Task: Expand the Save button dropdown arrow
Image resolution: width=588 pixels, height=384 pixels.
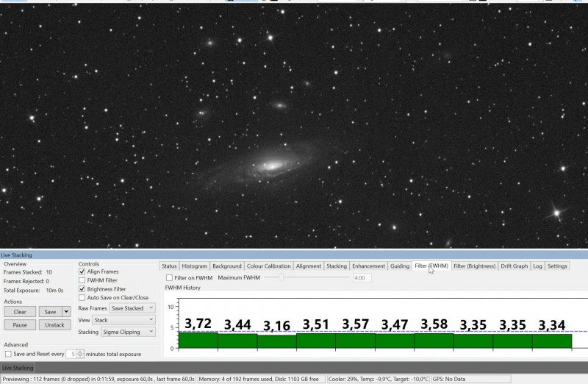Action: pyautogui.click(x=66, y=312)
